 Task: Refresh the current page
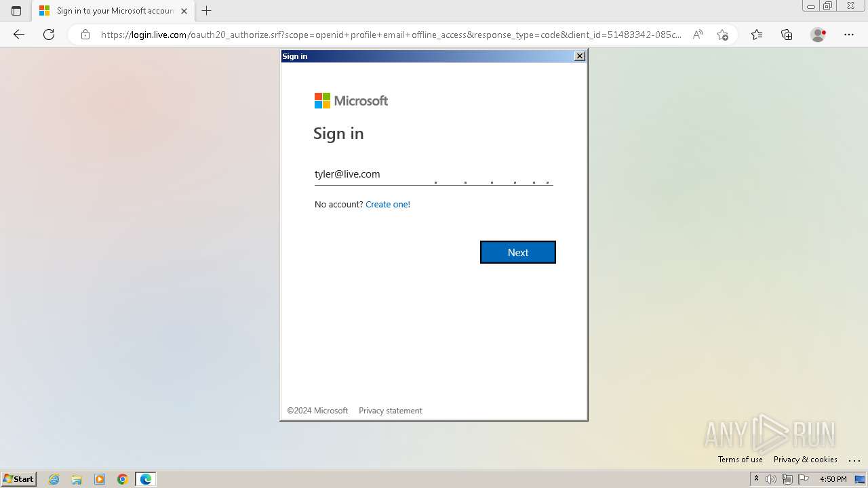pos(49,35)
